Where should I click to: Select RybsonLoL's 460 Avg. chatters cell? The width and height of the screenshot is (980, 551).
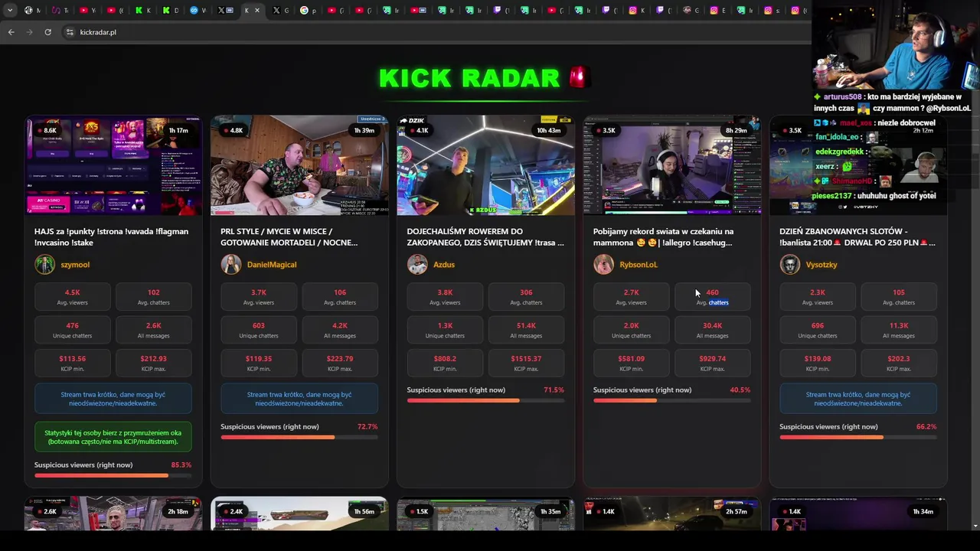pos(712,297)
